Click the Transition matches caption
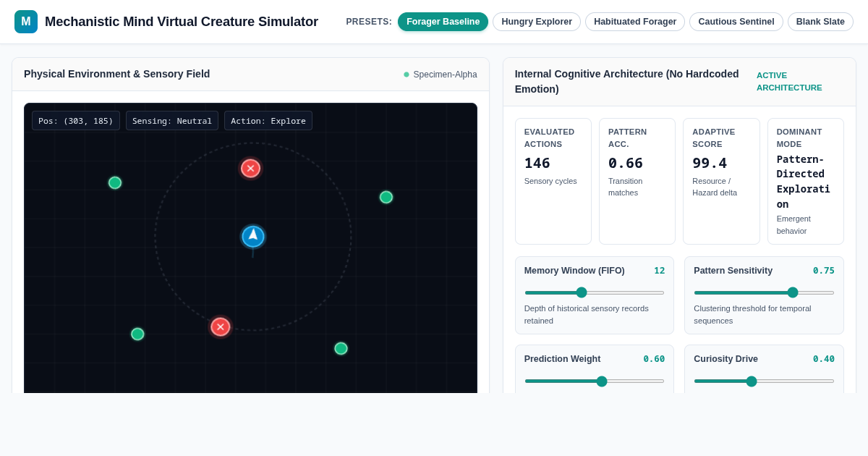The image size is (868, 456). [626, 187]
